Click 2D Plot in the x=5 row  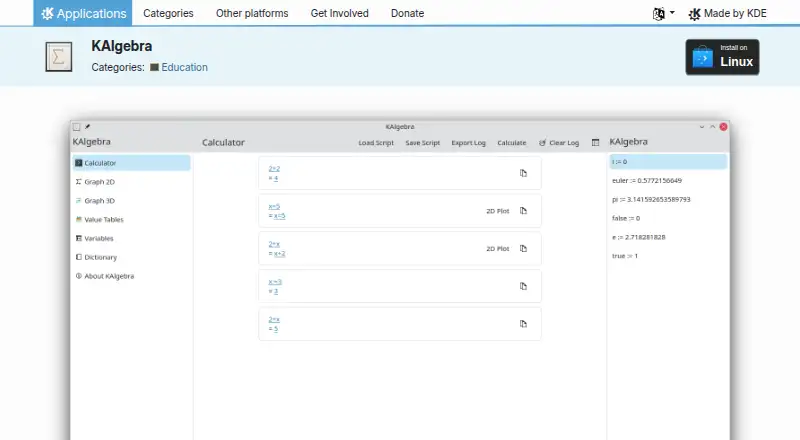[497, 211]
